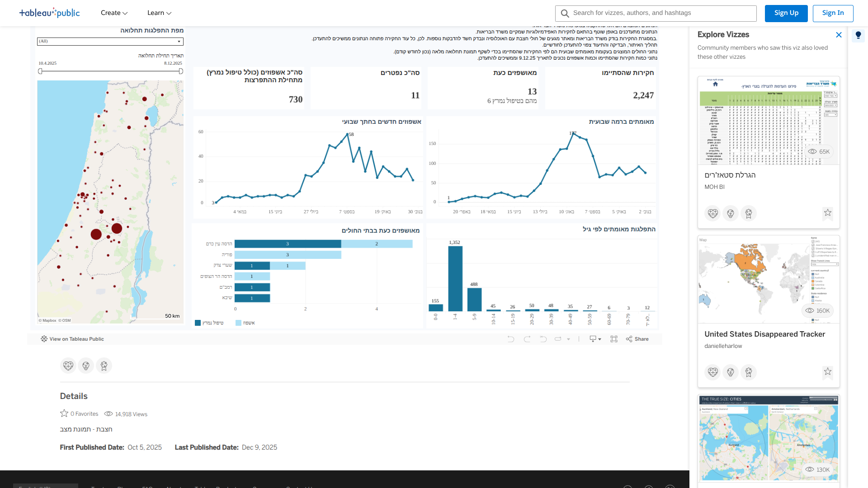Click the Sign In button
This screenshot has width=868, height=488.
tap(833, 13)
